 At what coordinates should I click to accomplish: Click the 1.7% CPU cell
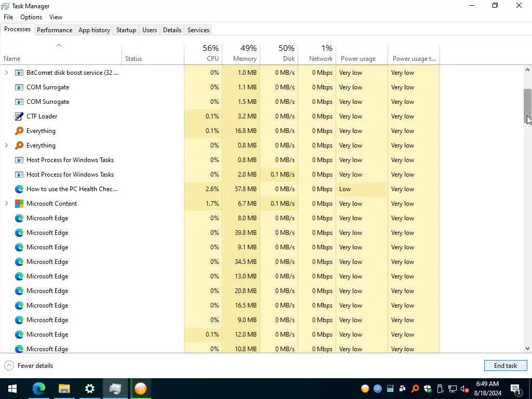tap(203, 204)
